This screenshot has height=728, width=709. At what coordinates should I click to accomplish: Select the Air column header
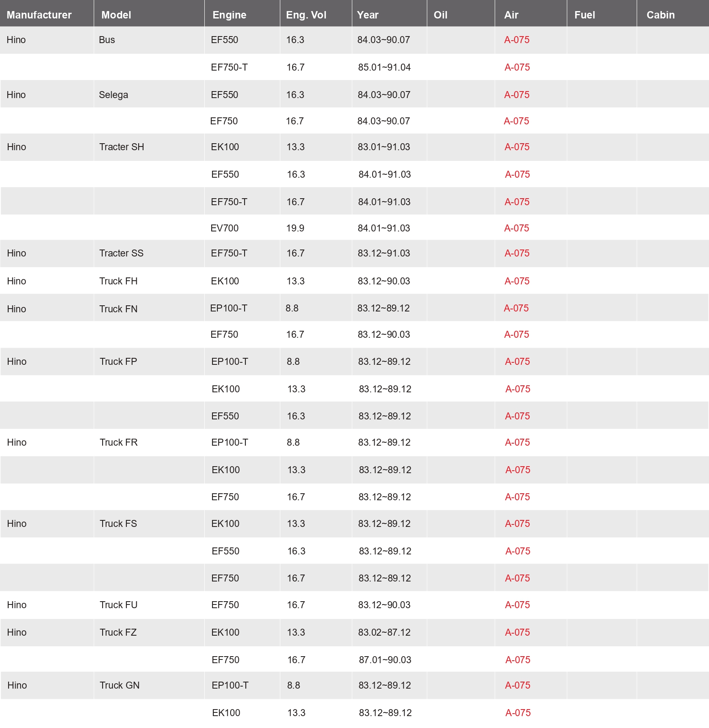point(511,15)
